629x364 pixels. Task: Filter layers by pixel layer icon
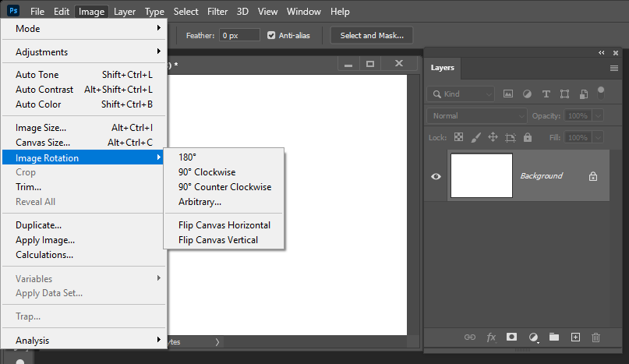point(508,94)
